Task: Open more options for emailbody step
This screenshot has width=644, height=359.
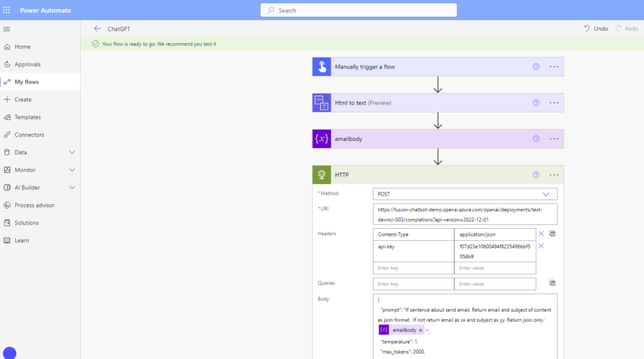Action: [x=554, y=139]
